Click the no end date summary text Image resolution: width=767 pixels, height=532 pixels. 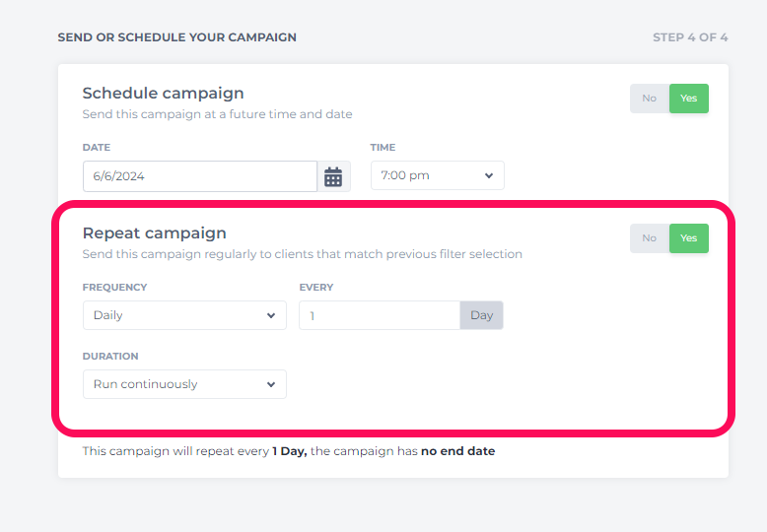(457, 451)
